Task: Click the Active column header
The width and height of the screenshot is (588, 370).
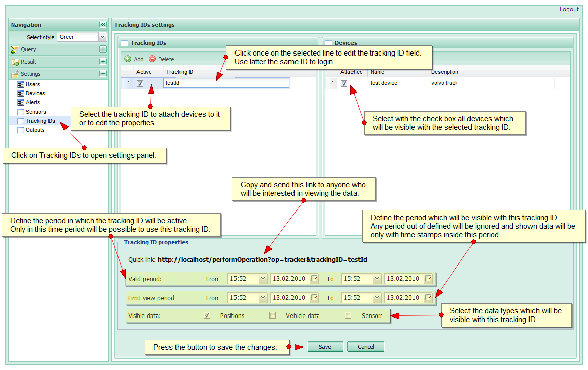Action: (148, 72)
